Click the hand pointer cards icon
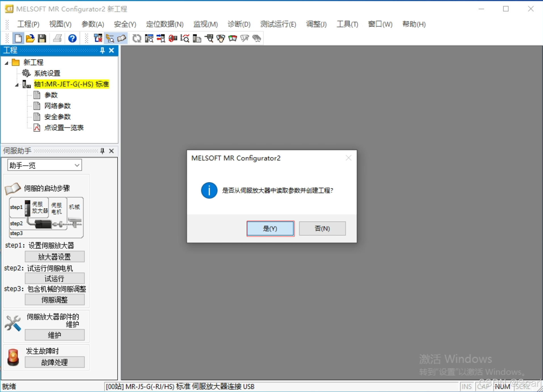543x392 pixels. 221,38
